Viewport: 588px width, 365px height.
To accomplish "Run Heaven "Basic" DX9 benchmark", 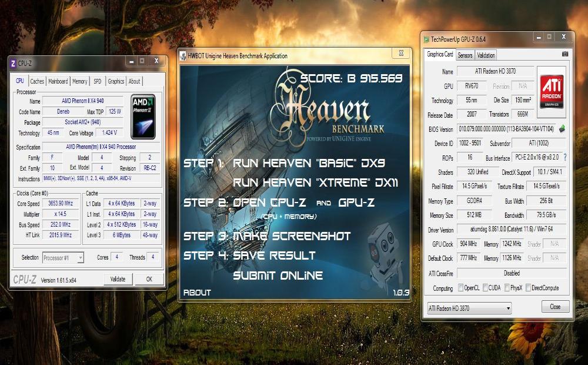I will point(309,163).
